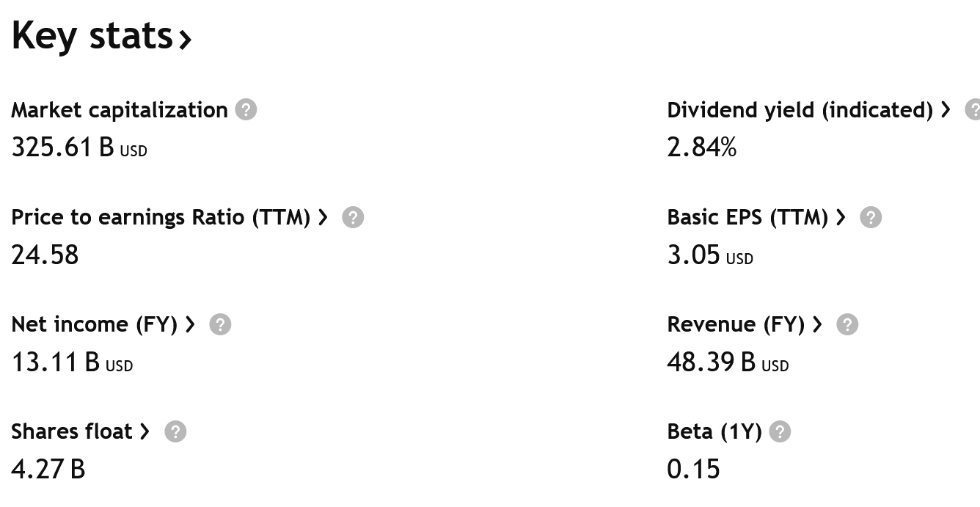980x507 pixels.
Task: Open the Net income (FY) label link
Action: pyautogui.click(x=94, y=324)
